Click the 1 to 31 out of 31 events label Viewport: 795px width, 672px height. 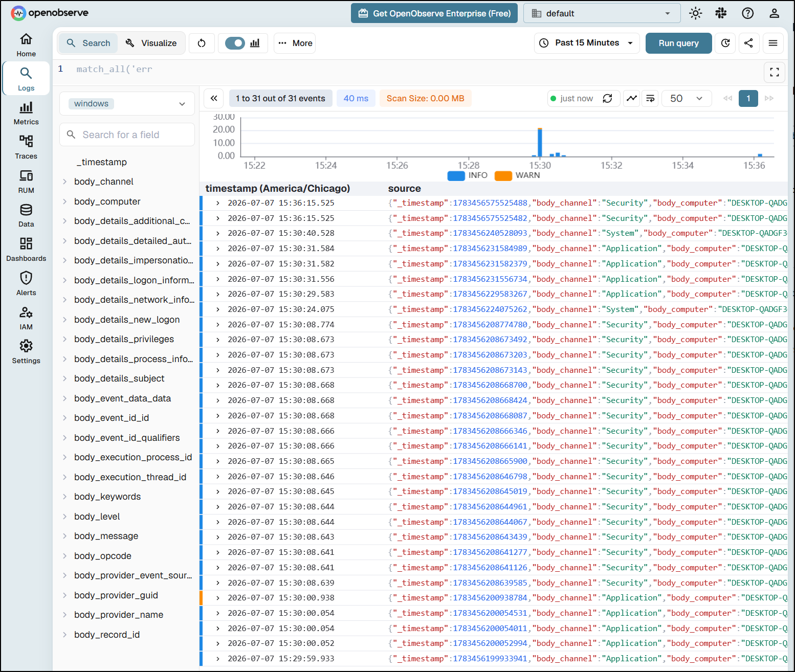click(280, 98)
